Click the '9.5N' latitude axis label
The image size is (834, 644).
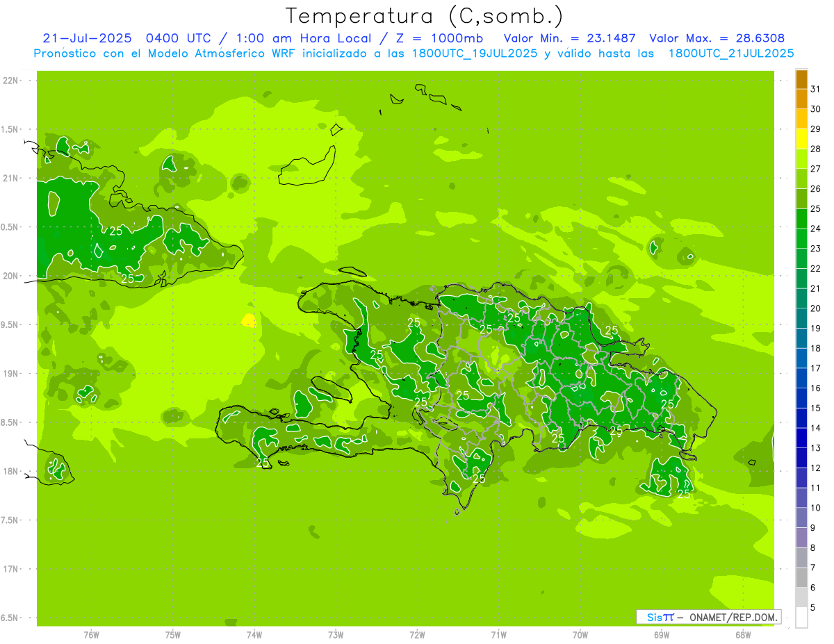(x=10, y=325)
